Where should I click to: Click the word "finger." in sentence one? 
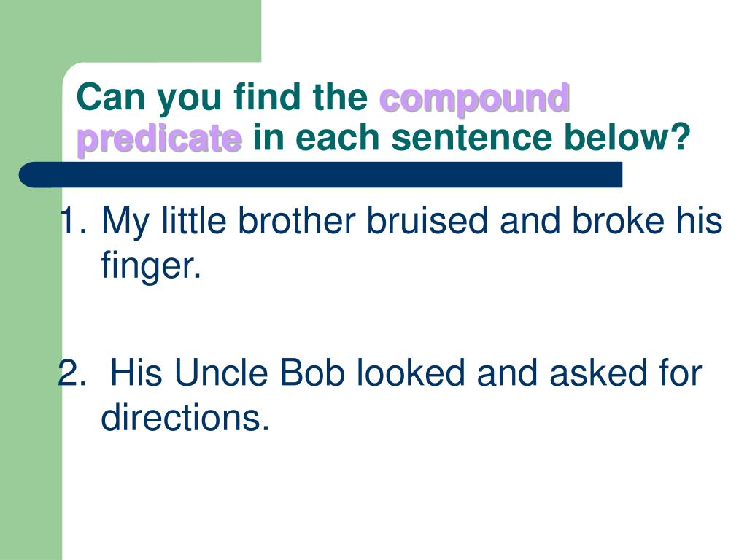coord(151,265)
